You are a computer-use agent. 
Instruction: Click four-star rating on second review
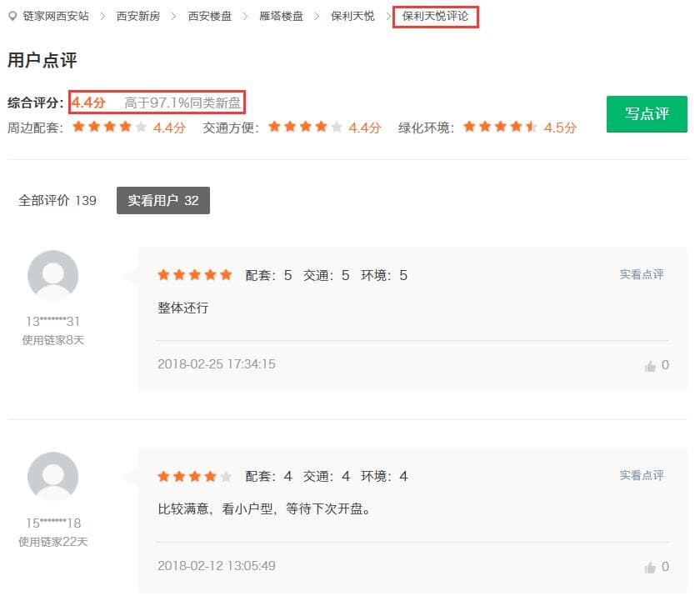195,477
